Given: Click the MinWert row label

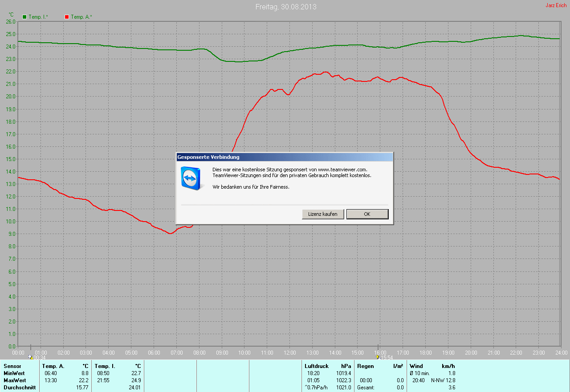Looking at the screenshot, I should (x=14, y=373).
